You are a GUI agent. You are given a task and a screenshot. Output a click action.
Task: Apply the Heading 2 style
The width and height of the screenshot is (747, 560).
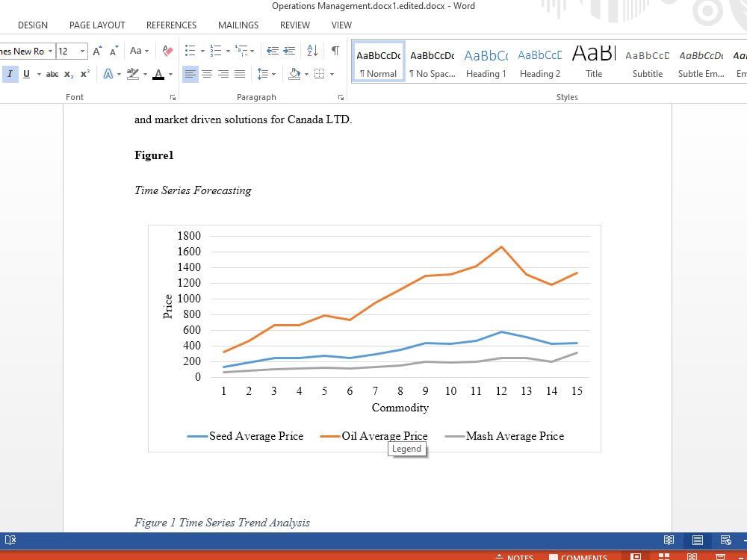pos(540,62)
